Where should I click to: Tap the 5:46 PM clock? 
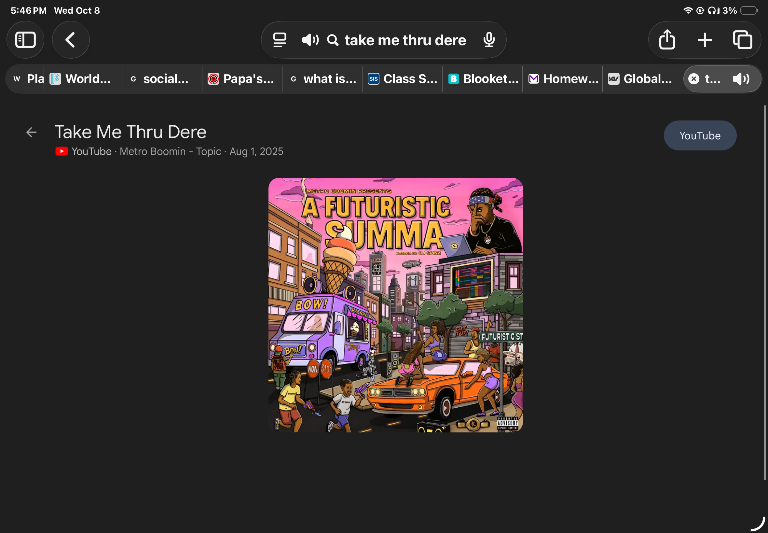(x=28, y=11)
